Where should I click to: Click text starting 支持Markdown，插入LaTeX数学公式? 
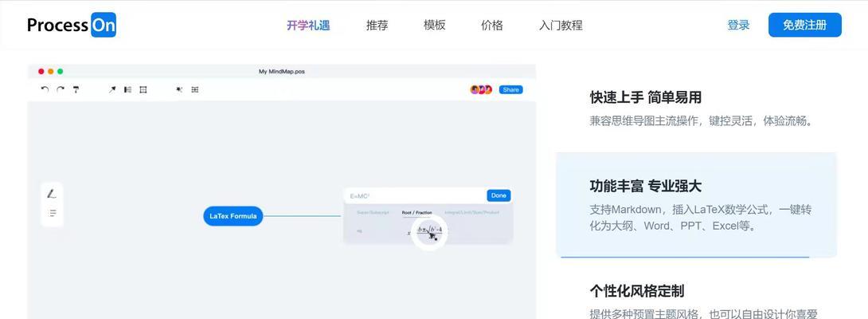tap(700, 218)
